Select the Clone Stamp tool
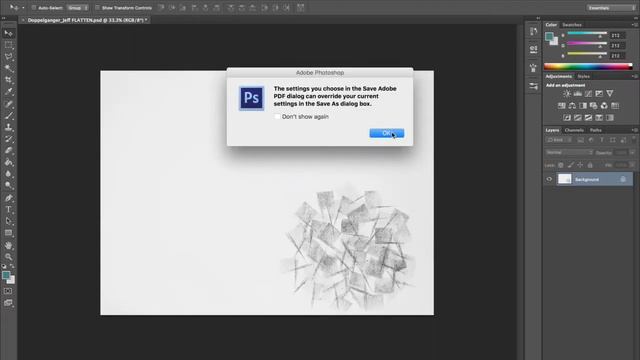Screen dimensions: 640x360 [x=9, y=127]
